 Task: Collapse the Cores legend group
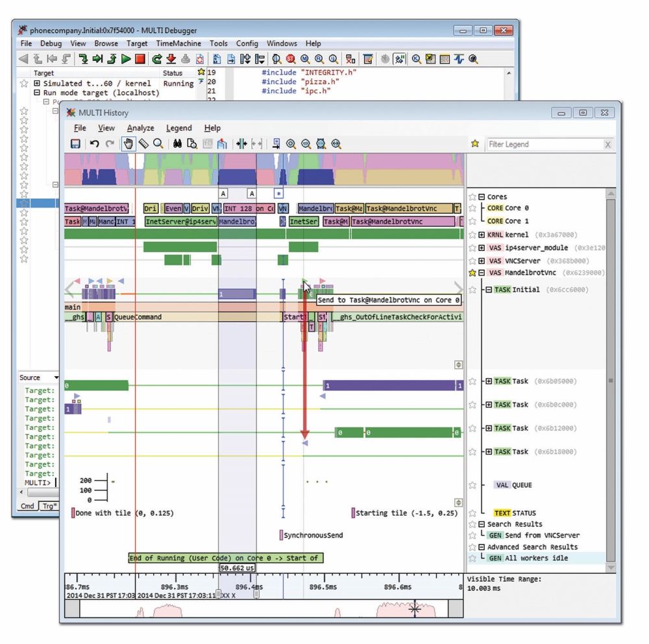[x=482, y=197]
